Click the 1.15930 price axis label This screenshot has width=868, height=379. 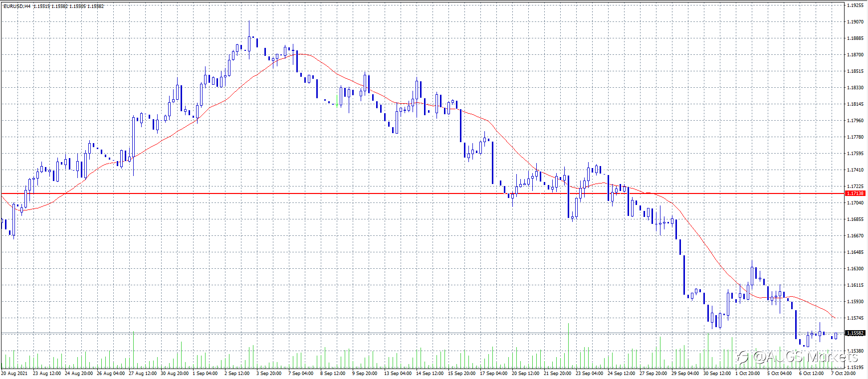pos(856,302)
